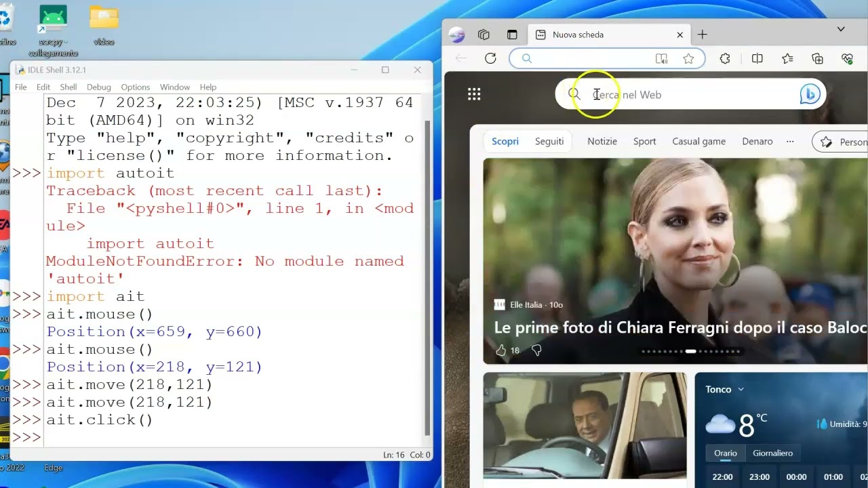Click the Edge profile avatar icon

click(x=457, y=35)
